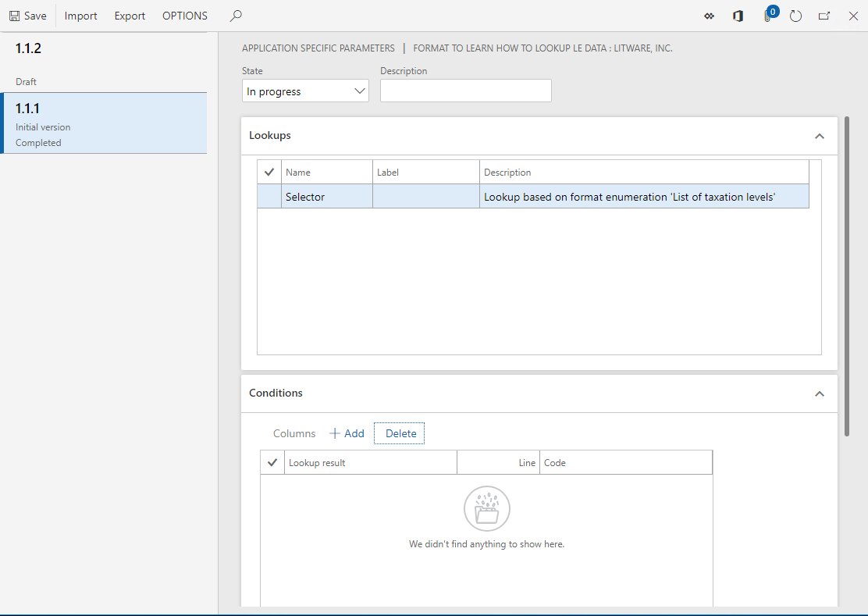Open the Import menu
Screen dimensions: 868x616
pos(81,16)
